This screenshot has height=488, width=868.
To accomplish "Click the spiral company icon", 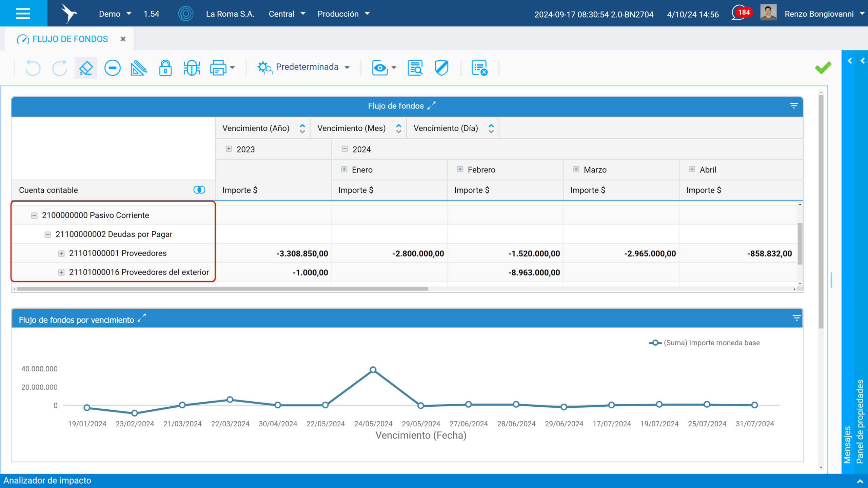I will pos(185,14).
